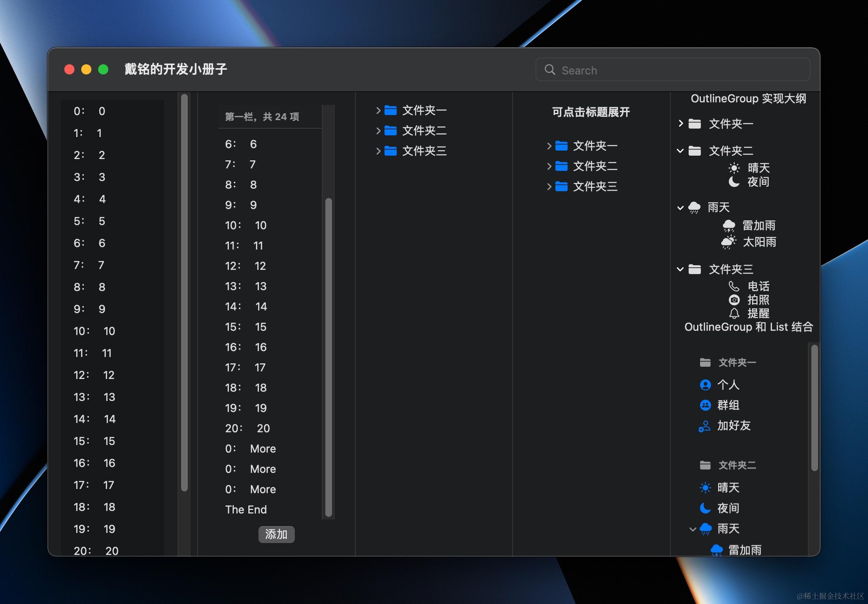Viewport: 868px width, 604px height.
Task: Collapse the blue 雨天 item in the bottom list
Action: 692,529
